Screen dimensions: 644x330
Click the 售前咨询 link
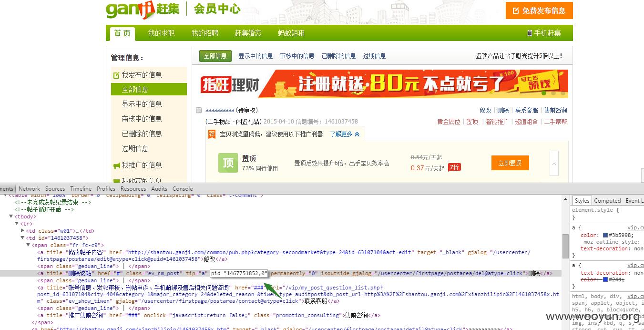coord(555,110)
